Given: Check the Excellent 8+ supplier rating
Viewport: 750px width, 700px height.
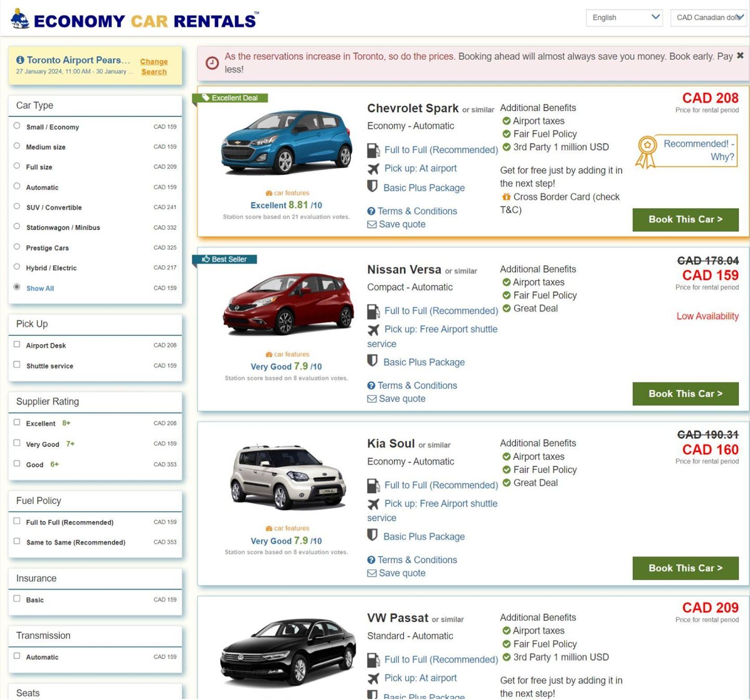Looking at the screenshot, I should 17,422.
